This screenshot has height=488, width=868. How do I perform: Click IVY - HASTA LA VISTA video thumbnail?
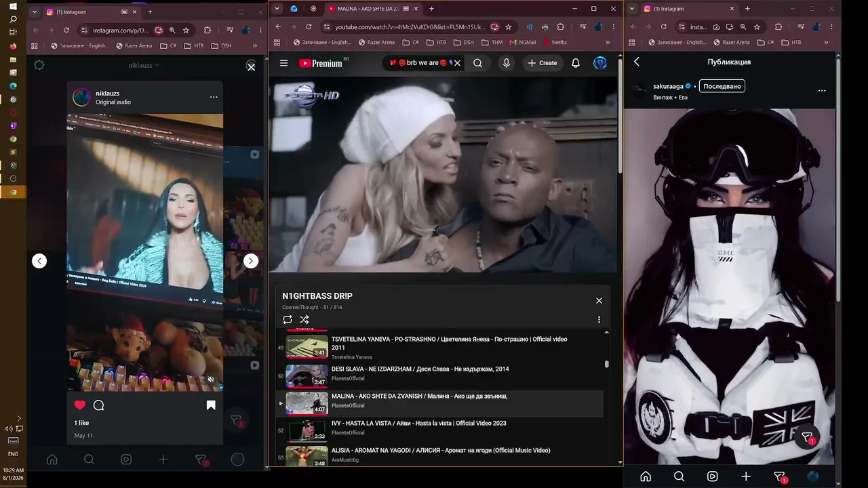[x=307, y=430]
